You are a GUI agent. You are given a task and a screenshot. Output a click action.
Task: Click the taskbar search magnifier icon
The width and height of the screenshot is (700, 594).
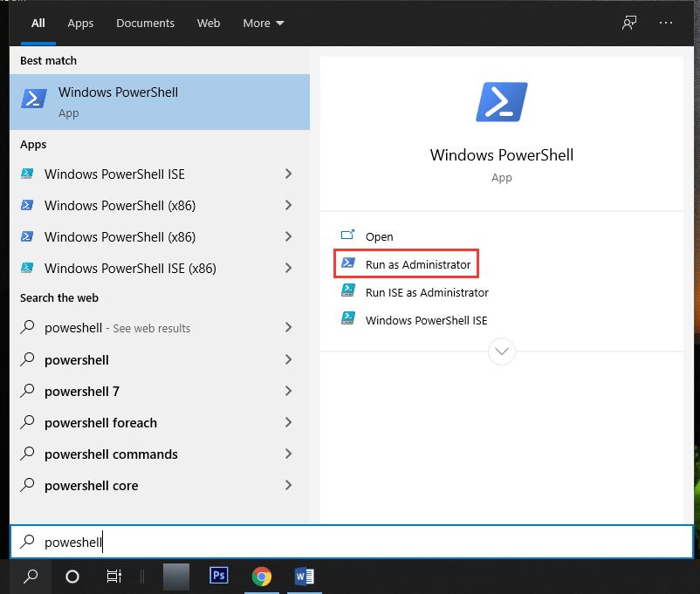pos(31,577)
